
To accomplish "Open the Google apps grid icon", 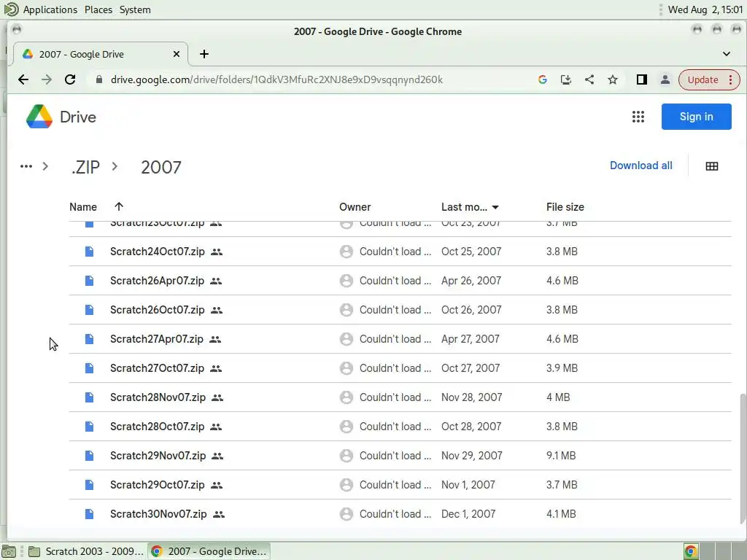I will click(x=638, y=117).
